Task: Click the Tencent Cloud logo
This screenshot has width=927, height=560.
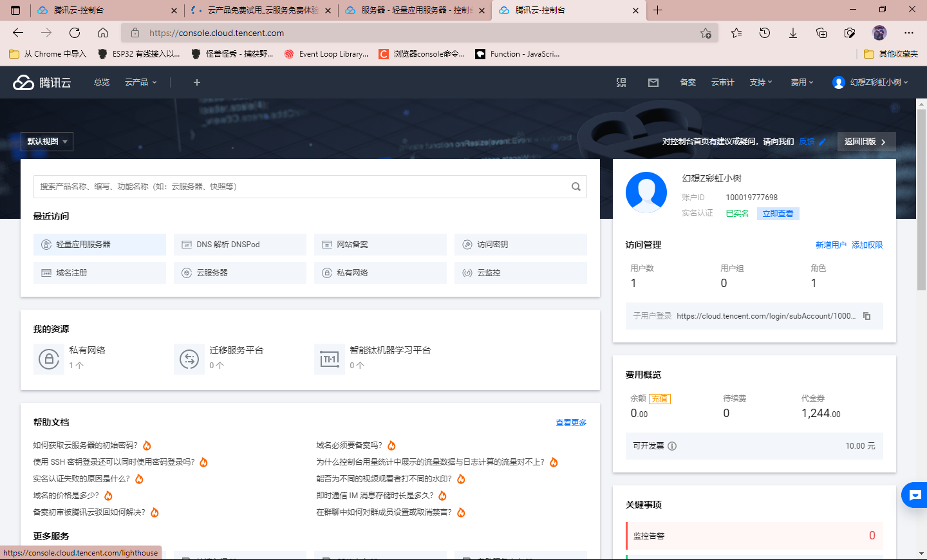Action: click(42, 82)
